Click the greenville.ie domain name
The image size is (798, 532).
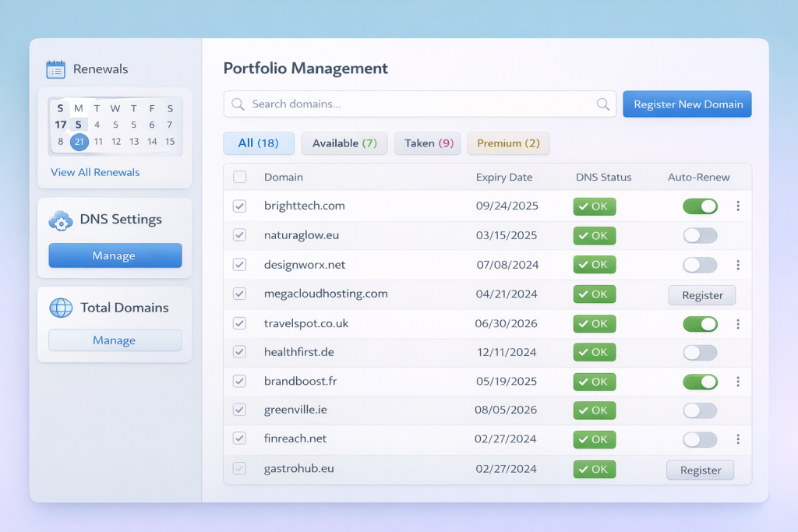pos(295,410)
